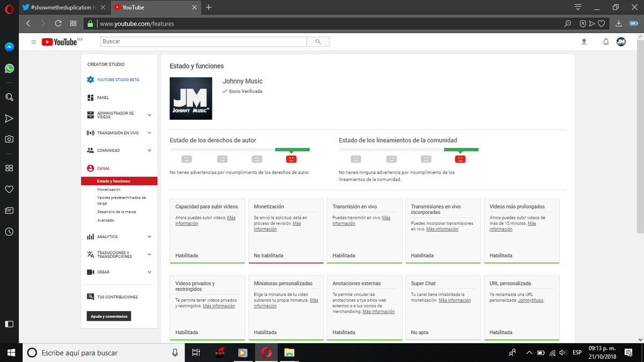Open Desarrollo de la marca
644x362 pixels.
point(116,212)
